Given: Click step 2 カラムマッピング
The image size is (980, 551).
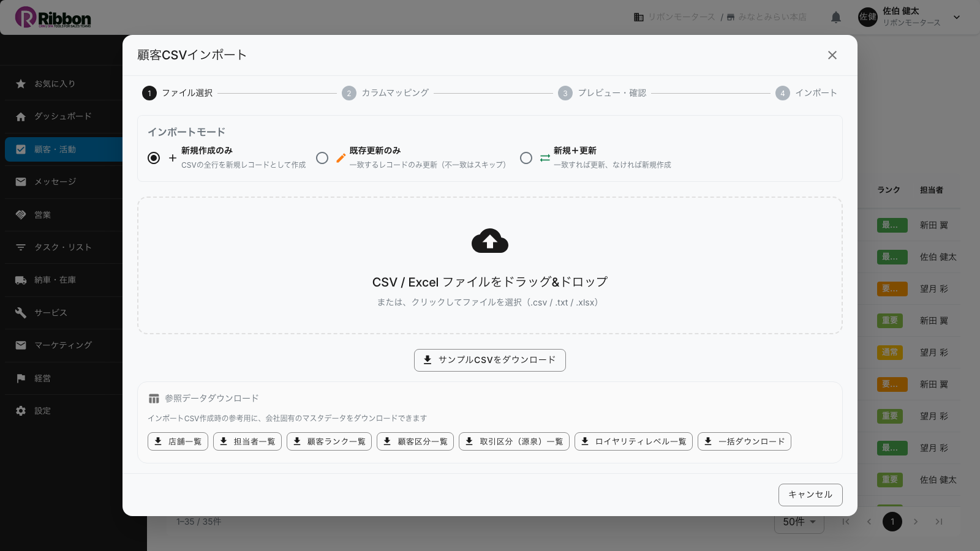Looking at the screenshot, I should [x=385, y=93].
